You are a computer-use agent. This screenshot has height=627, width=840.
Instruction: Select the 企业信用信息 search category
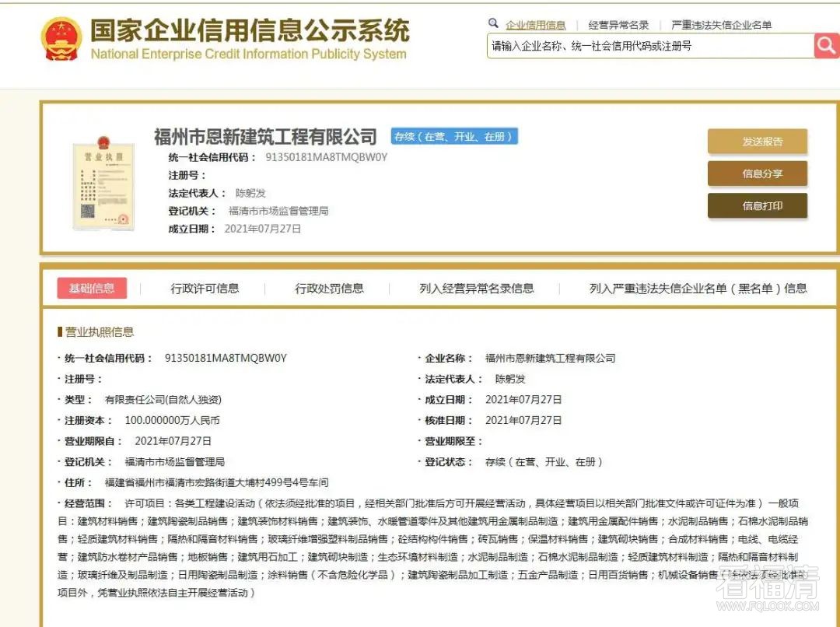536,25
